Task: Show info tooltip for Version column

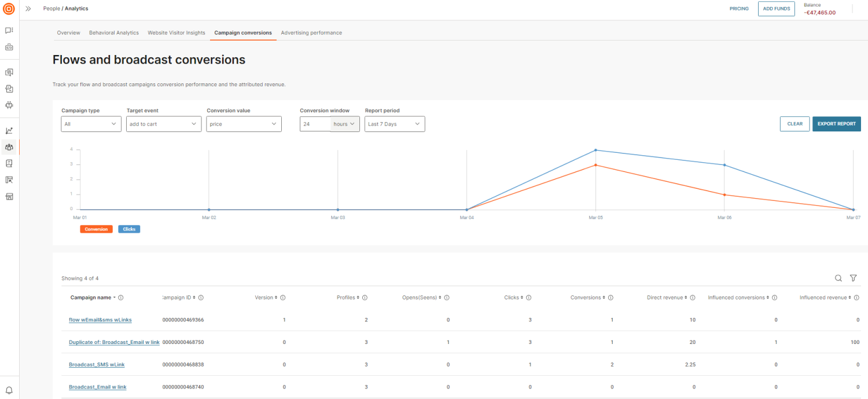Action: point(282,298)
